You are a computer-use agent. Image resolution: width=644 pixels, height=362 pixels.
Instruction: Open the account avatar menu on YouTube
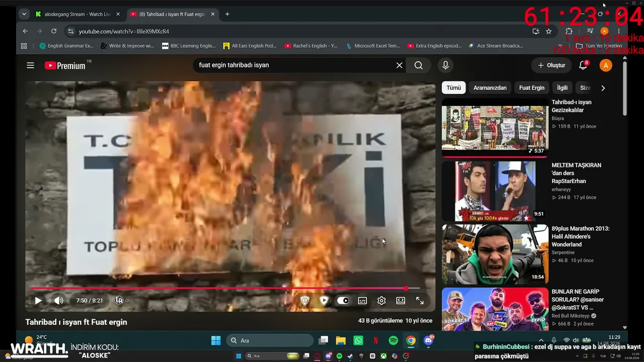point(606,65)
